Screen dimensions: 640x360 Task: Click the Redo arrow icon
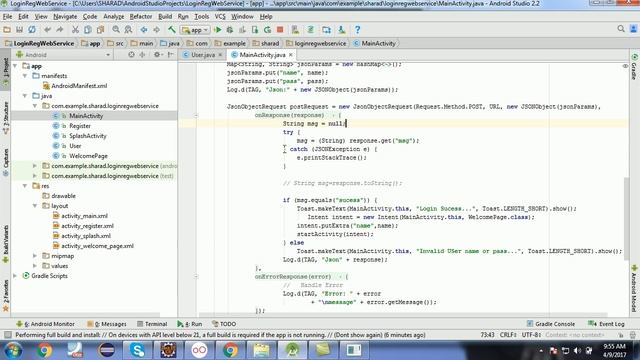tap(60, 30)
